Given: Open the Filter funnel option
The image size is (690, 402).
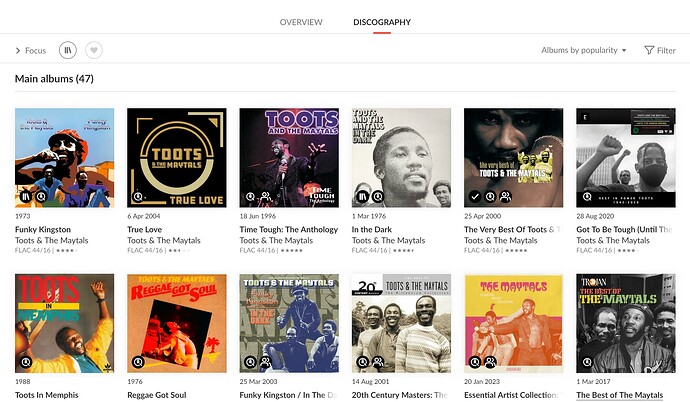Looking at the screenshot, I should (x=660, y=50).
